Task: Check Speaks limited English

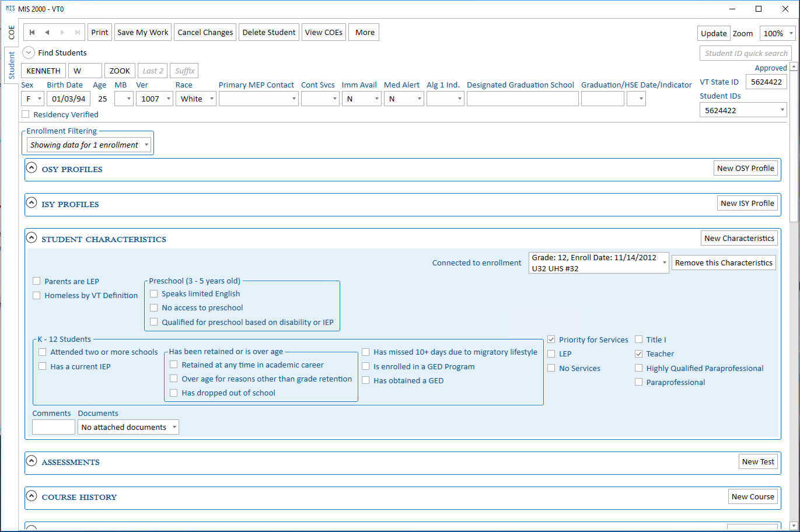Action: click(x=153, y=293)
